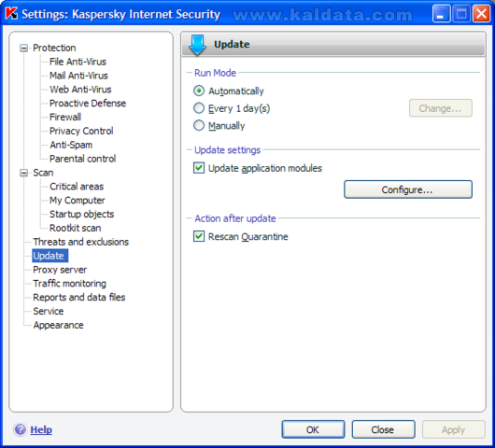Viewport: 495px width, 448px height.
Task: Confirm settings with OK button
Action: click(313, 429)
